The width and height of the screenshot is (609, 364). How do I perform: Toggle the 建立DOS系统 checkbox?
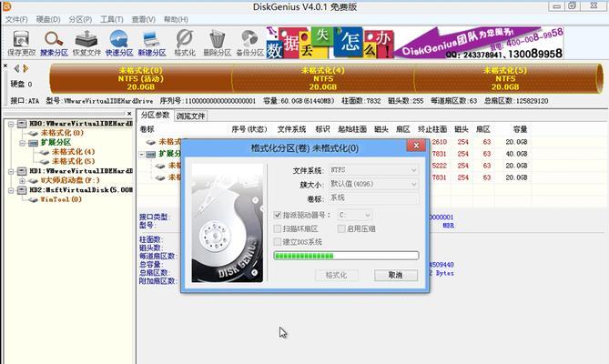pyautogui.click(x=278, y=242)
